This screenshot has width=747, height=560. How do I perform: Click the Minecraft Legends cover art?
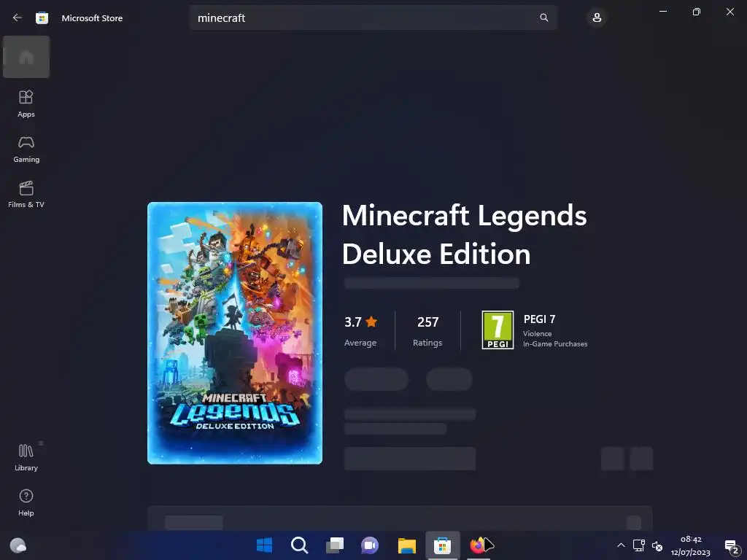pyautogui.click(x=235, y=332)
